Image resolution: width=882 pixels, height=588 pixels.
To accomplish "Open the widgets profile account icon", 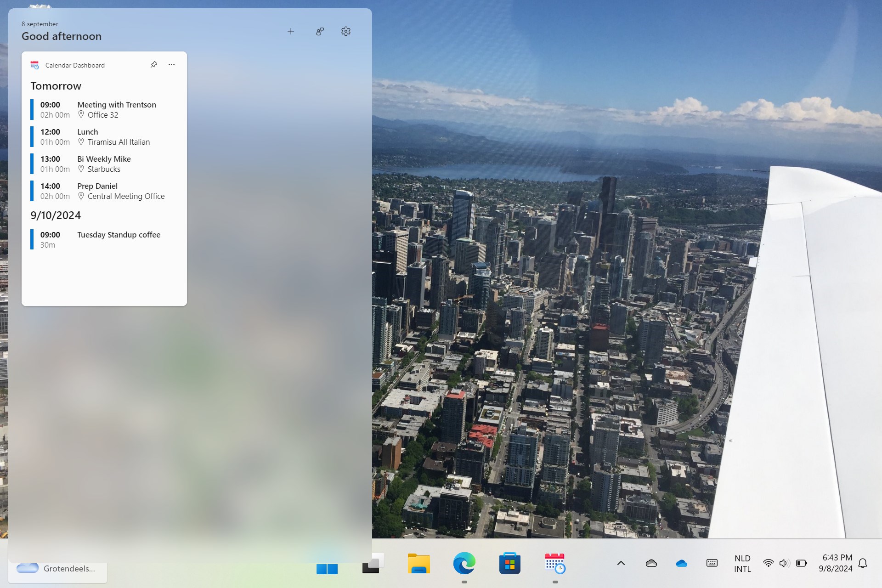I will click(320, 31).
